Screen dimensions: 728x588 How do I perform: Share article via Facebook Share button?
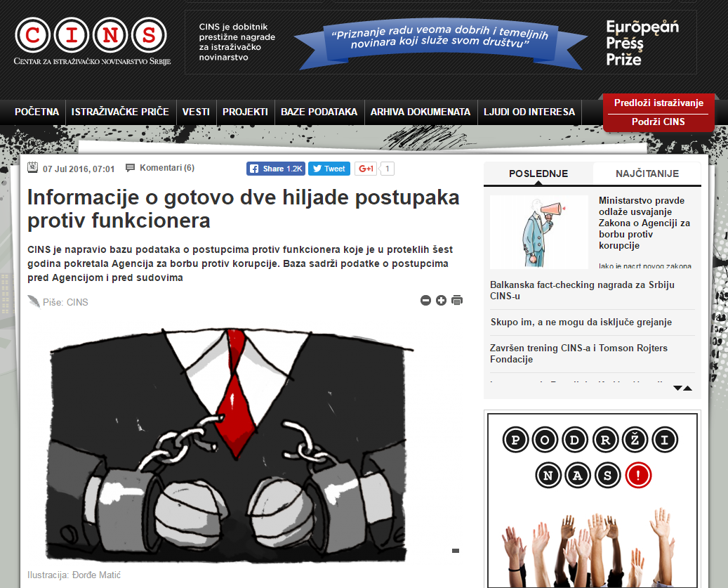275,169
